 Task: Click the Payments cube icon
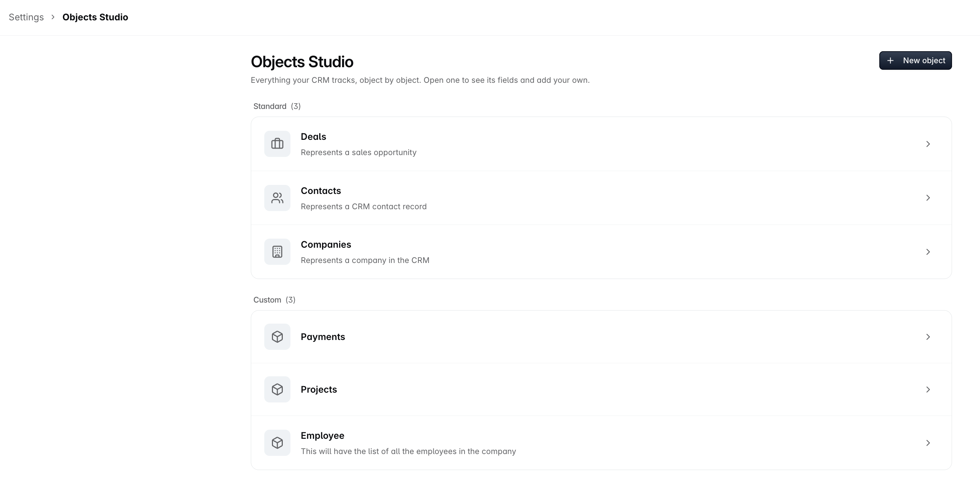pos(277,337)
